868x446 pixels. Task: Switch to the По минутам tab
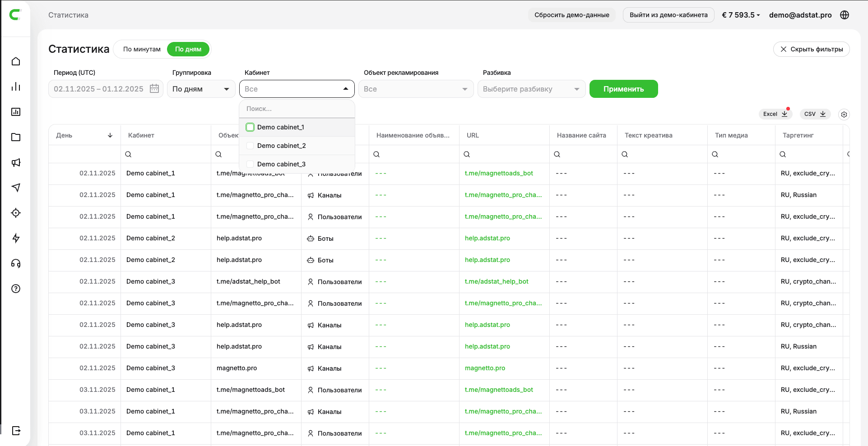pos(142,49)
